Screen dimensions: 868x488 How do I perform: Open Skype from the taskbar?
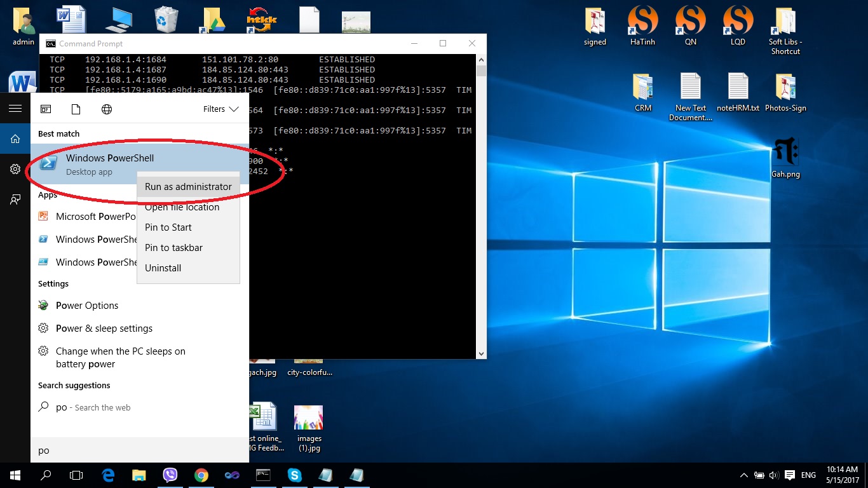tap(294, 475)
